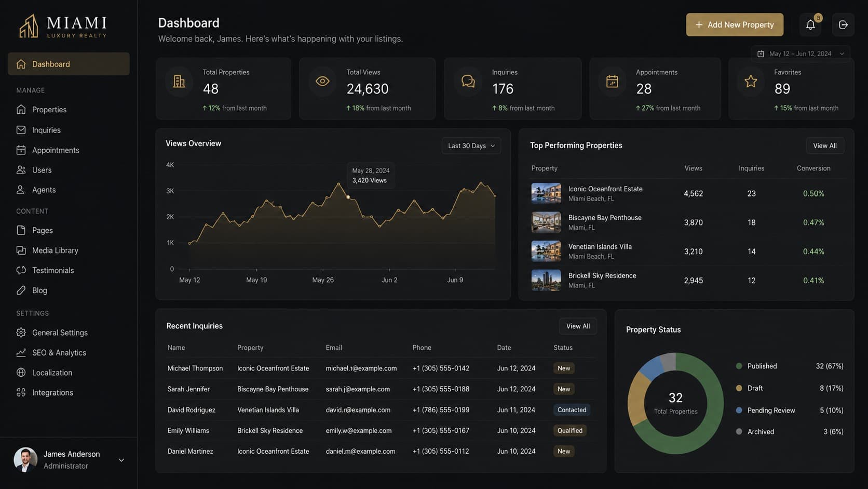Click the blue Pending Review legend dot

(739, 410)
